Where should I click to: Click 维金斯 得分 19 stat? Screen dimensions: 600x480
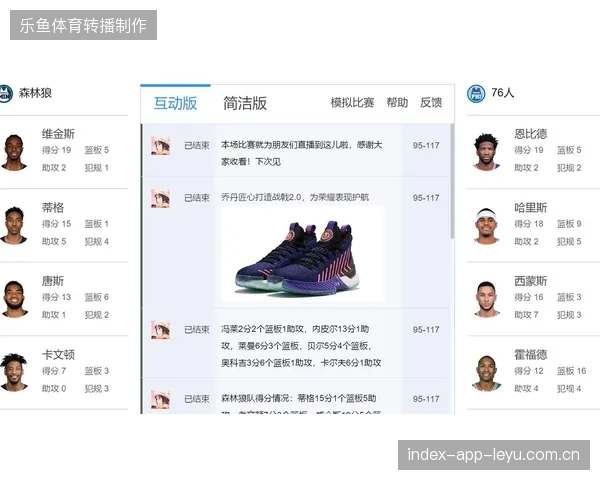[57, 150]
